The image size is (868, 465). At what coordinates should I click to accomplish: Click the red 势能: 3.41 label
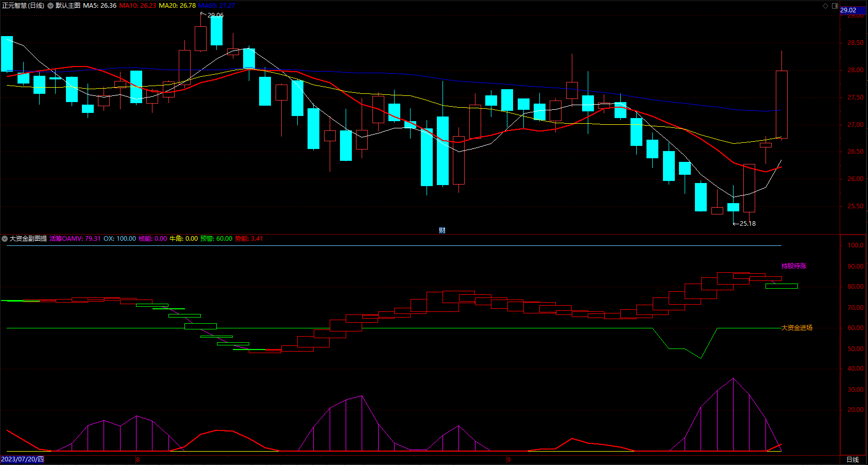249,239
